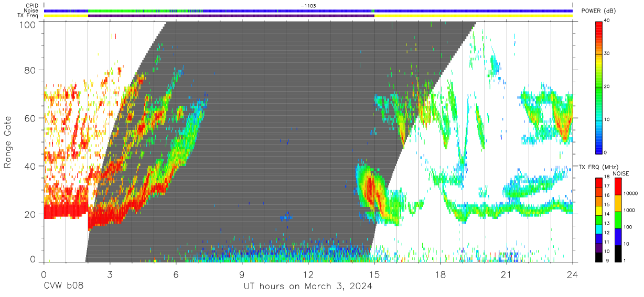Click the blue swatch in the NOISE legend
This screenshot has width=644, height=297.
pyautogui.click(x=619, y=236)
